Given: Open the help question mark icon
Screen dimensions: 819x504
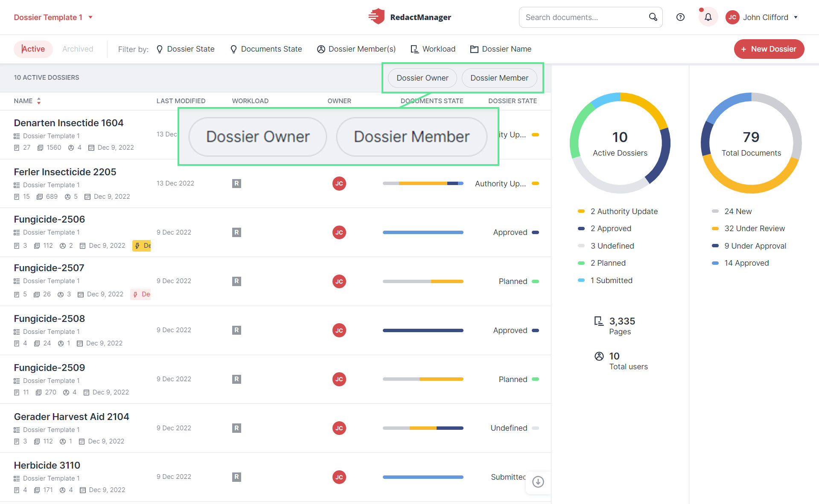Looking at the screenshot, I should click(x=681, y=17).
